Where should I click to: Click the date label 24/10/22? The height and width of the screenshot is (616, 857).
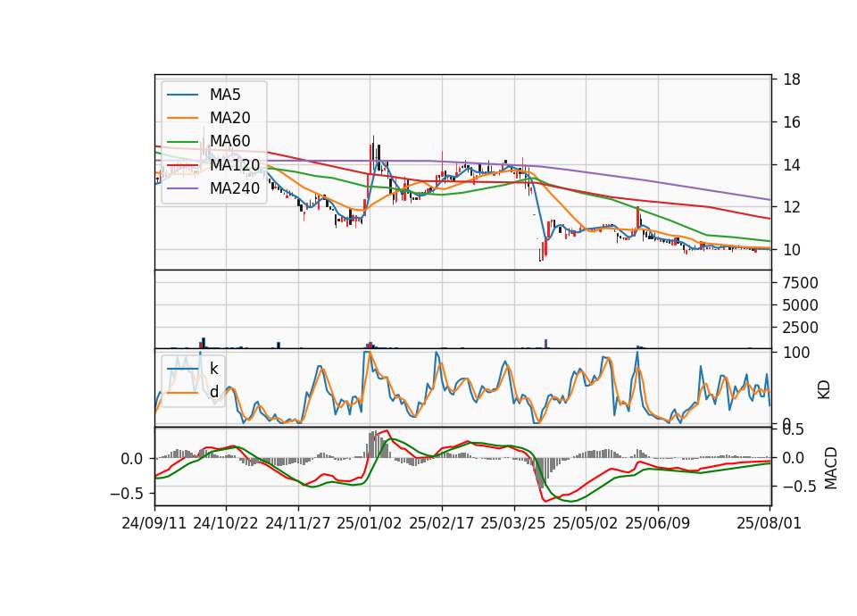click(x=226, y=524)
